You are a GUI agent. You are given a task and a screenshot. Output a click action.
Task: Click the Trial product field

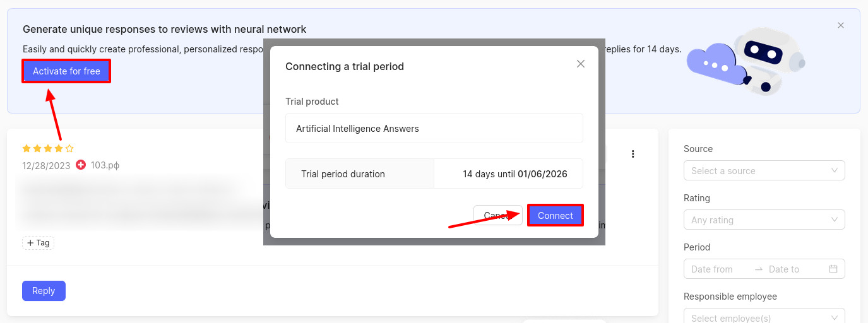click(x=434, y=129)
